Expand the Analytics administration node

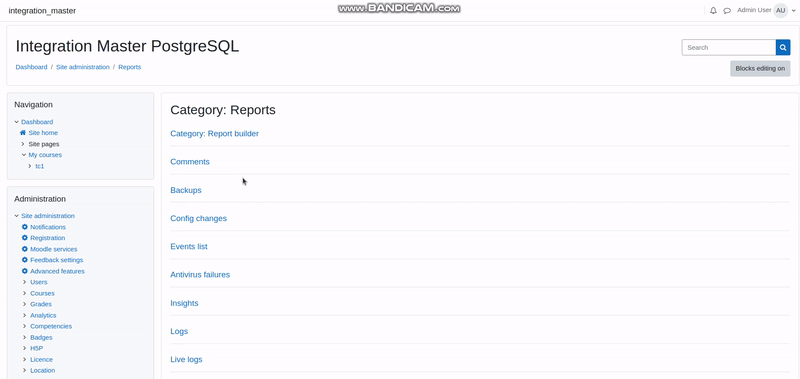click(x=24, y=315)
